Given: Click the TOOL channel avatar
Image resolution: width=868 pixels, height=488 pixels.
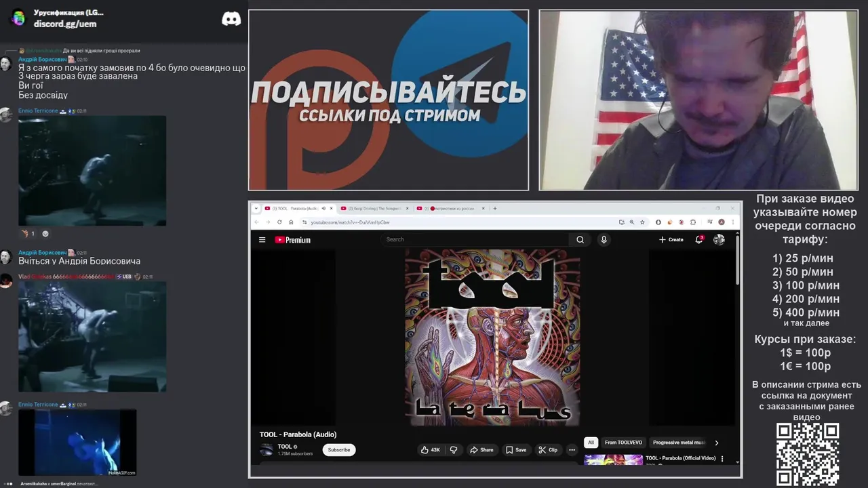Looking at the screenshot, I should (267, 449).
